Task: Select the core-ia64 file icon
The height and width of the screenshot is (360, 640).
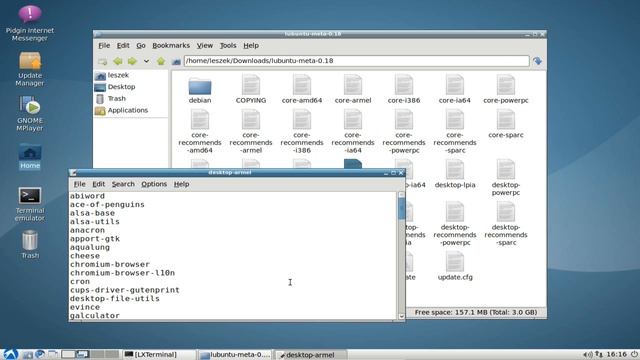Action: (x=455, y=85)
